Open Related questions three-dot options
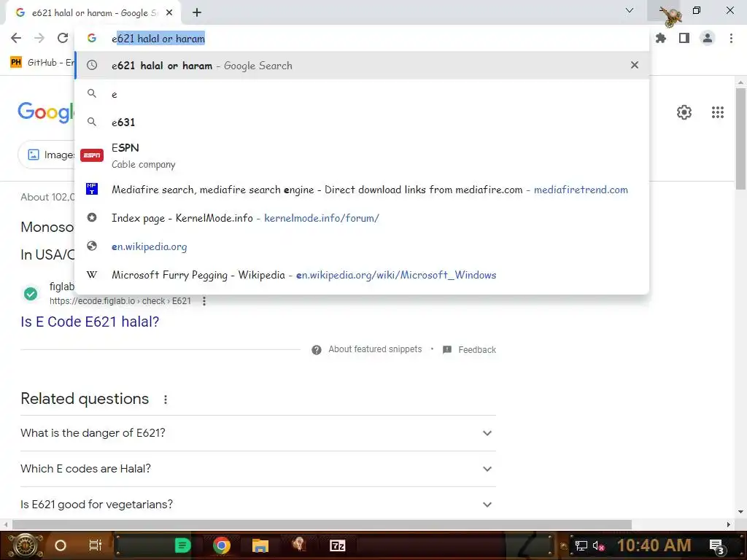The height and width of the screenshot is (560, 747). pyautogui.click(x=166, y=400)
